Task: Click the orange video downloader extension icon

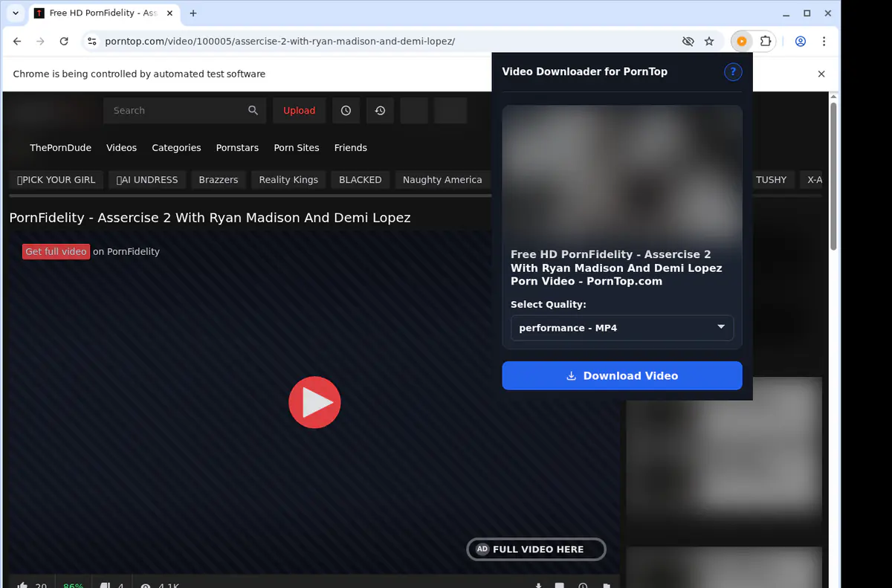Action: click(x=741, y=42)
